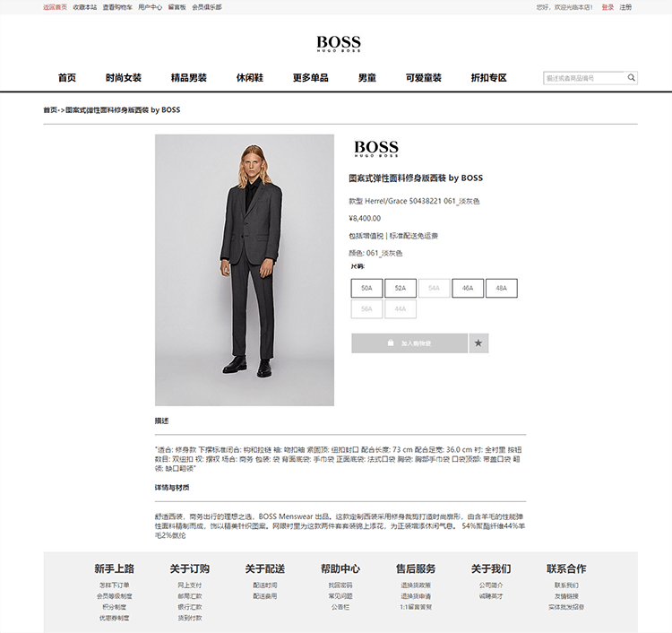This screenshot has width=672, height=633.
Task: Go to 折扣专区 section
Action: click(488, 78)
